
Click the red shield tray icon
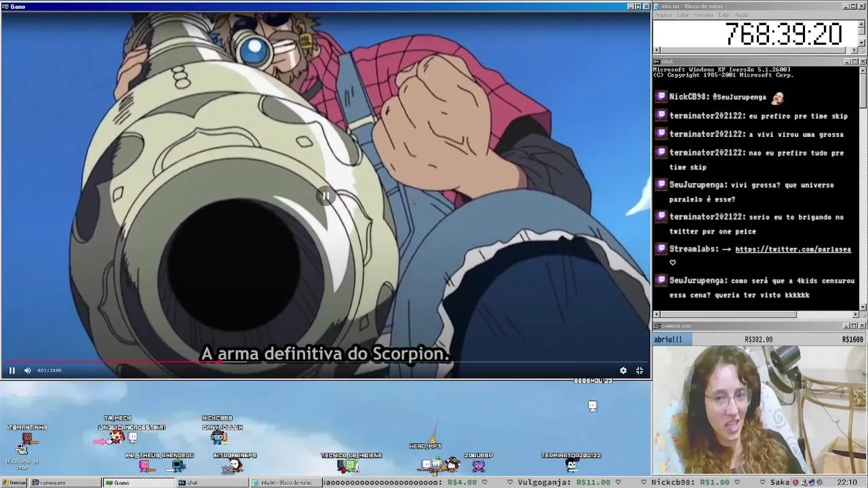point(797,483)
